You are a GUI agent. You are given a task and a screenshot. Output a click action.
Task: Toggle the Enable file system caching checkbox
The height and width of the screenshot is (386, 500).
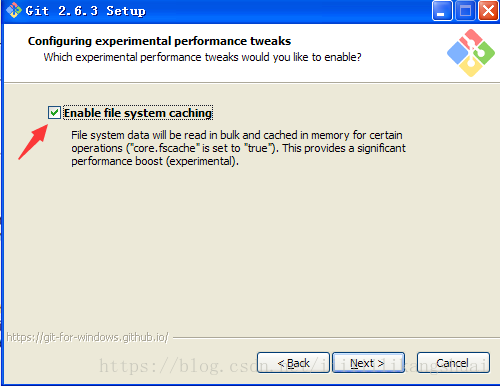pyautogui.click(x=54, y=113)
